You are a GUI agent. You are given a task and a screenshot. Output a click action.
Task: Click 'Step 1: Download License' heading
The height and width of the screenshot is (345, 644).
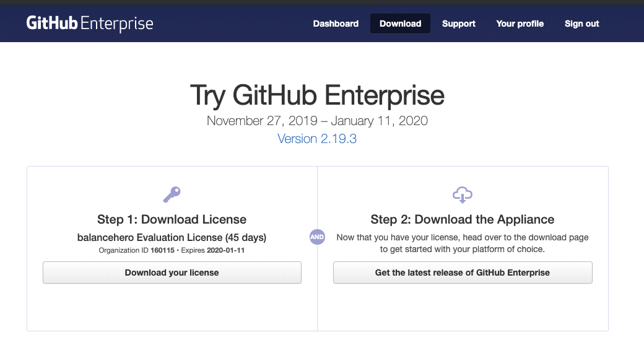click(172, 219)
